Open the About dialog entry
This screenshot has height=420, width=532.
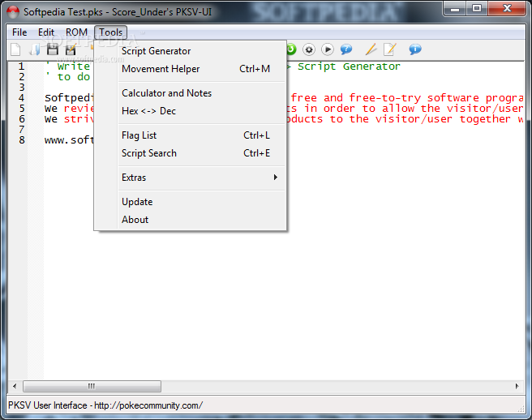(x=191, y=220)
